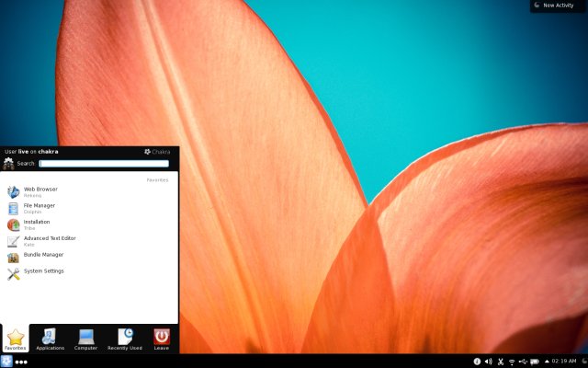
Task: Select the Leave tab
Action: 162,339
